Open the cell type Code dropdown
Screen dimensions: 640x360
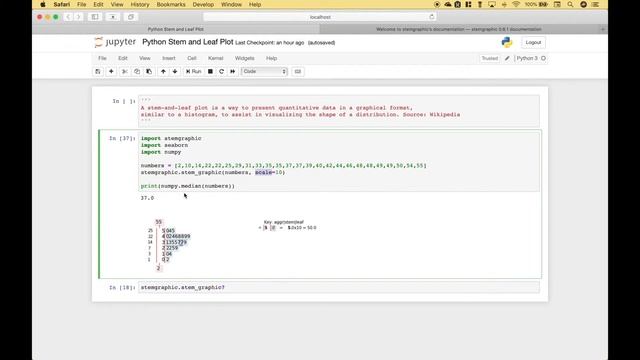pos(264,71)
